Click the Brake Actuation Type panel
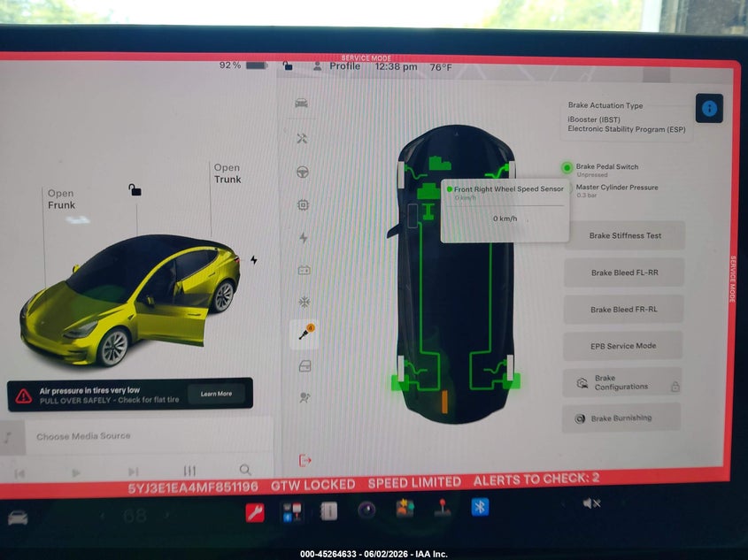Screen dimensions: 748x560 coord(626,118)
